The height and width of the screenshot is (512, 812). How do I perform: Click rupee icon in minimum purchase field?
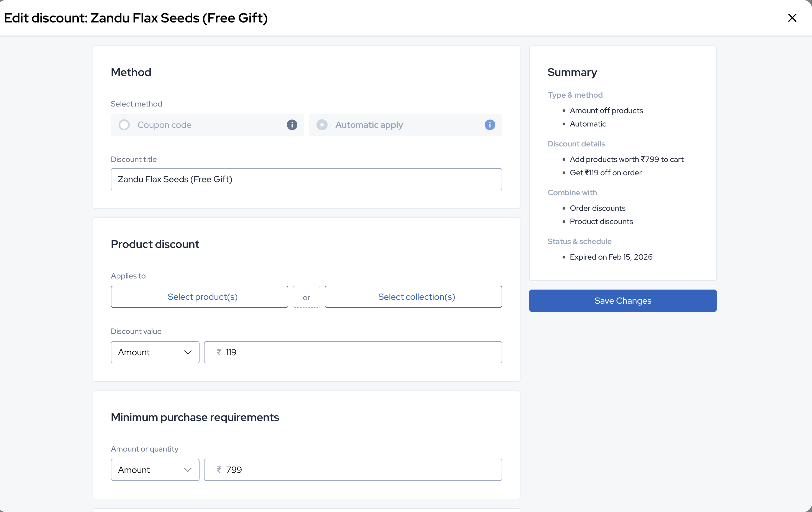point(219,470)
